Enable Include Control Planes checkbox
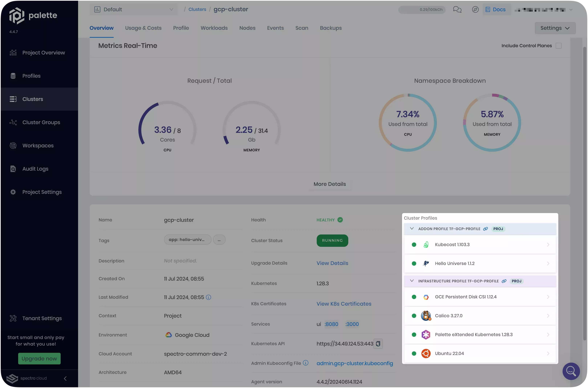 coord(559,46)
